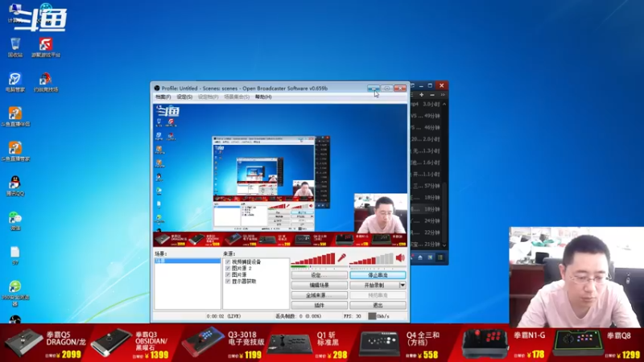Click the double-arrow icon in player toolbar
This screenshot has height=362, width=644.
(x=443, y=95)
